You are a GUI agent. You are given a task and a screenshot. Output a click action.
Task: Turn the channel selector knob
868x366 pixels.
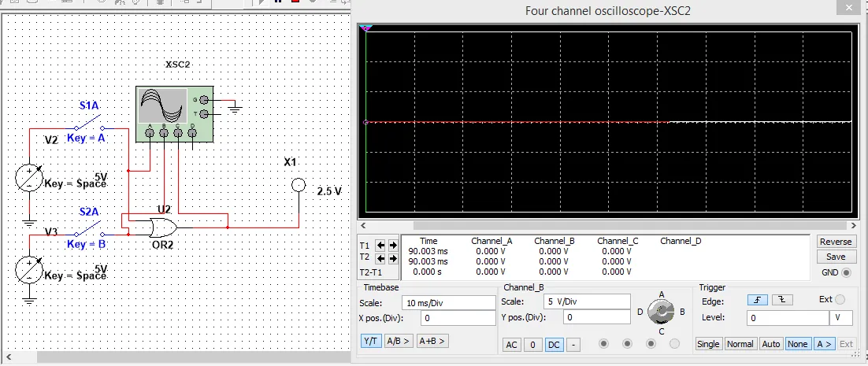662,312
